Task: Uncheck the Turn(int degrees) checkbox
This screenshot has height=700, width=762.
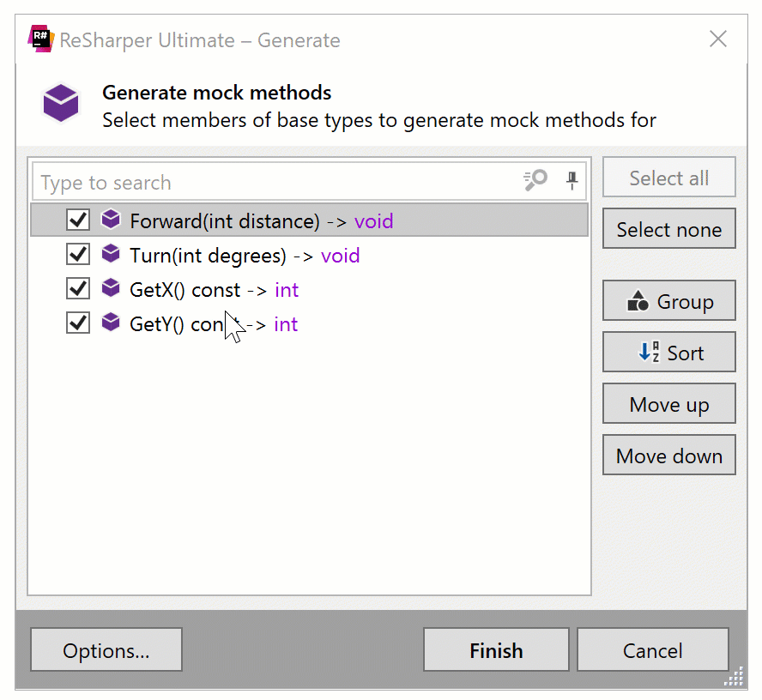Action: (x=78, y=255)
